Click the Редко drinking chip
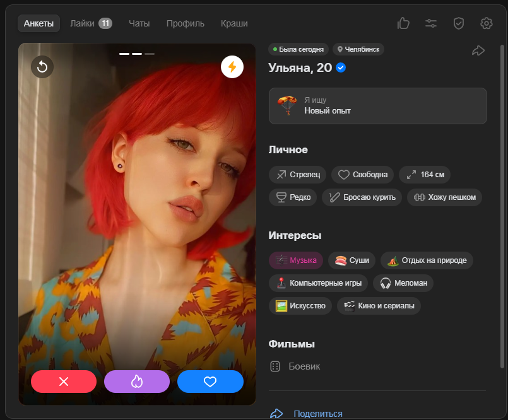This screenshot has width=508, height=420. (293, 197)
